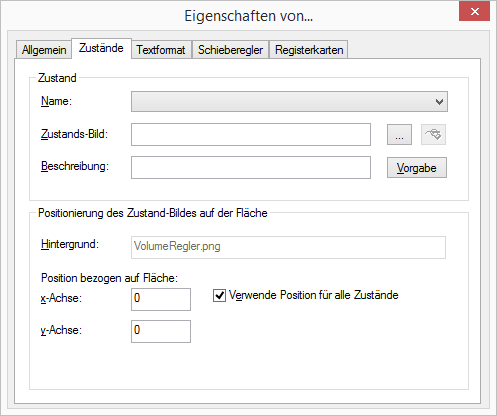The image size is (497, 416).
Task: Click the x-Achse value field
Action: point(161,299)
